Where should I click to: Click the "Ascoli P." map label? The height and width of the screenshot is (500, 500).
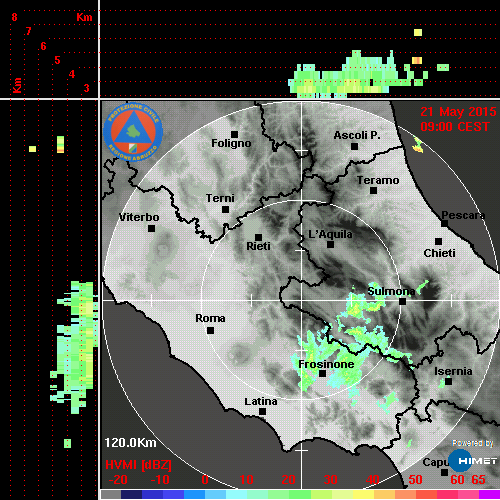pos(357,135)
